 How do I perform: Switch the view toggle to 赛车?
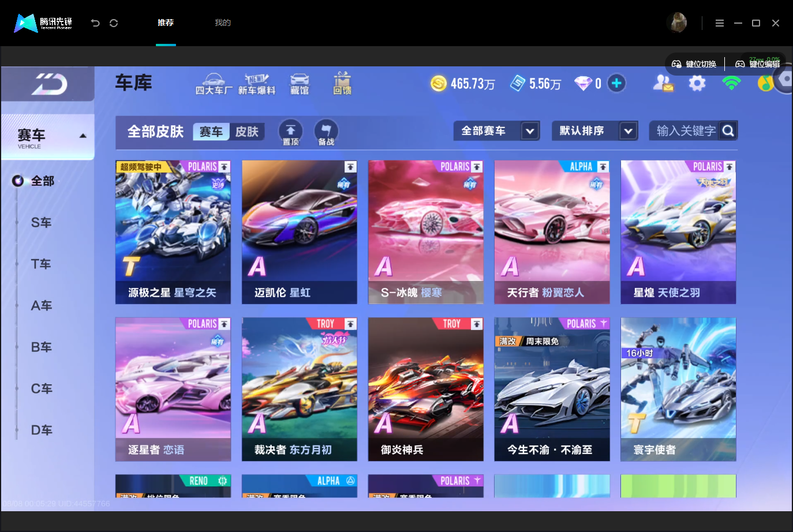pos(211,132)
